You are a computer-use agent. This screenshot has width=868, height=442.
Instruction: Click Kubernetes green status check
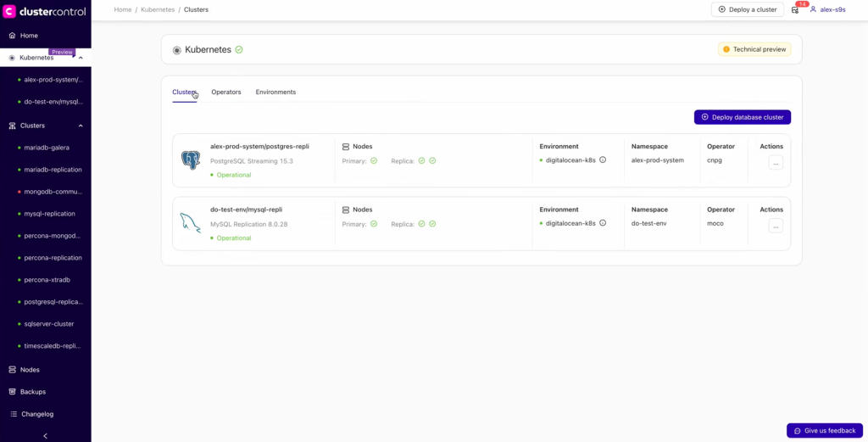pos(238,50)
